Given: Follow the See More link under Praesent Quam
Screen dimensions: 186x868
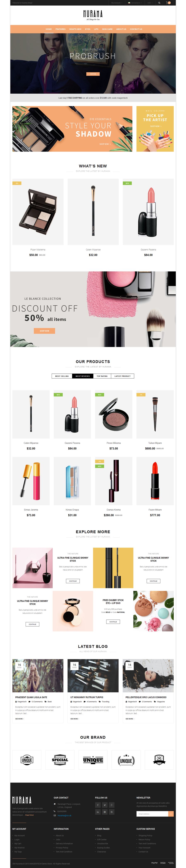Looking at the screenshot, I should tap(19, 719).
